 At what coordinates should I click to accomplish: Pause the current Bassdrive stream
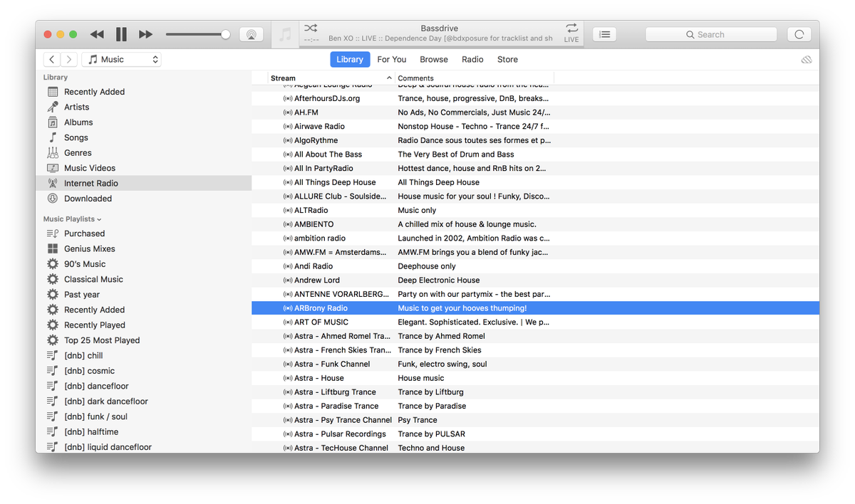(x=121, y=34)
